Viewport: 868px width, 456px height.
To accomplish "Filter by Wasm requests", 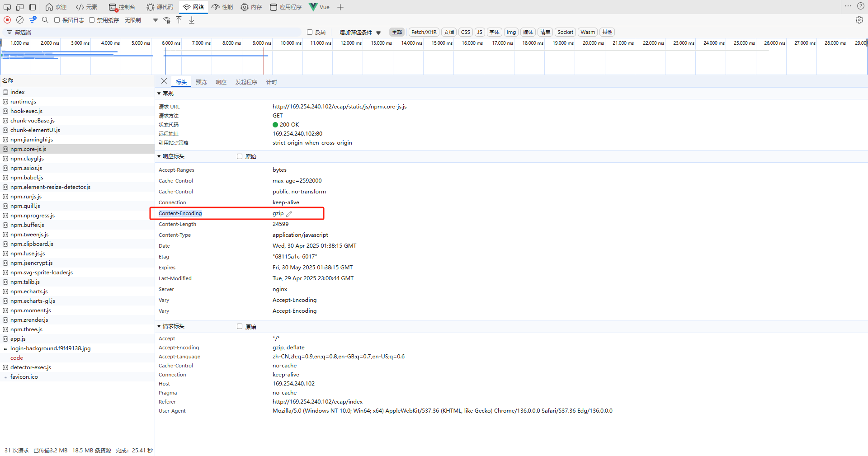I will pyautogui.click(x=588, y=32).
